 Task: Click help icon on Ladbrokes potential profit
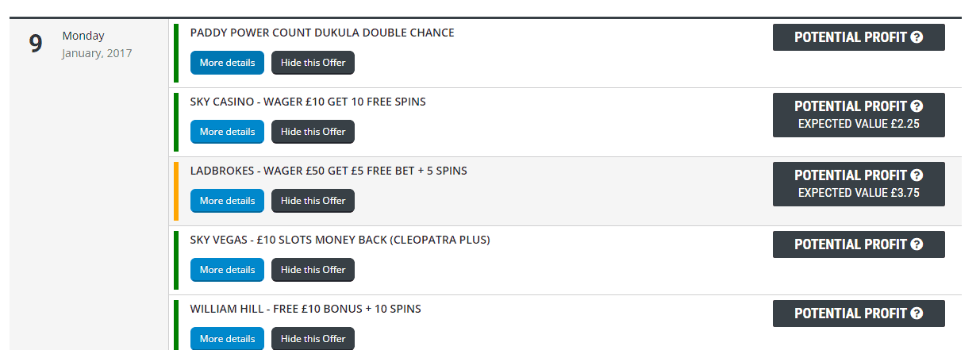917,175
